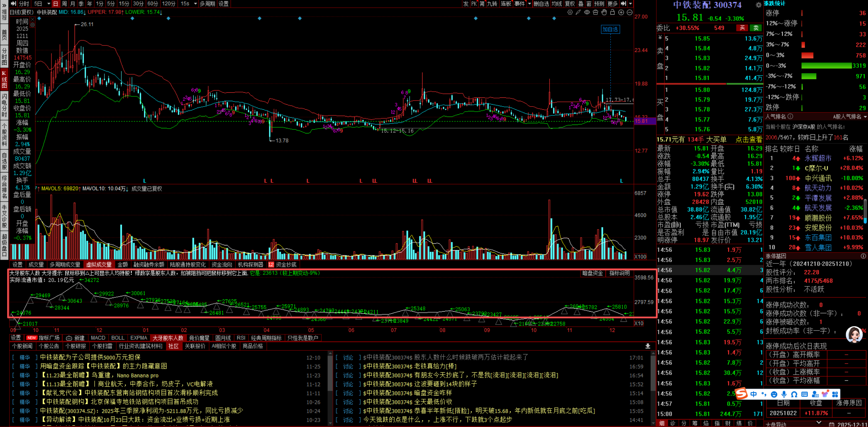Select the drawing pen icon above chart
Viewport: 868px width, 427px height.
click(578, 13)
